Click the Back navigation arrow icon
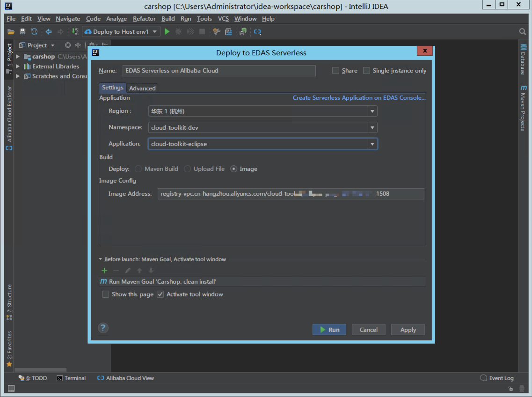 coord(49,31)
